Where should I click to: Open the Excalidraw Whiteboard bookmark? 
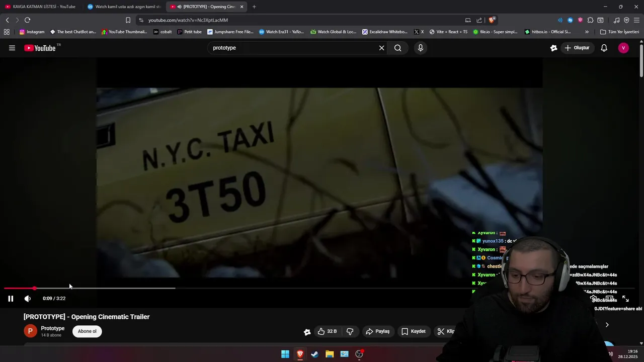(x=385, y=32)
